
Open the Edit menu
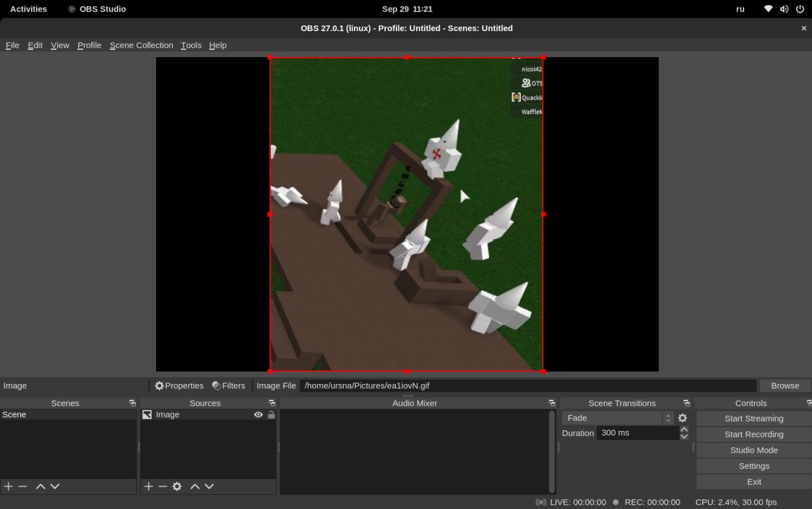click(x=35, y=45)
